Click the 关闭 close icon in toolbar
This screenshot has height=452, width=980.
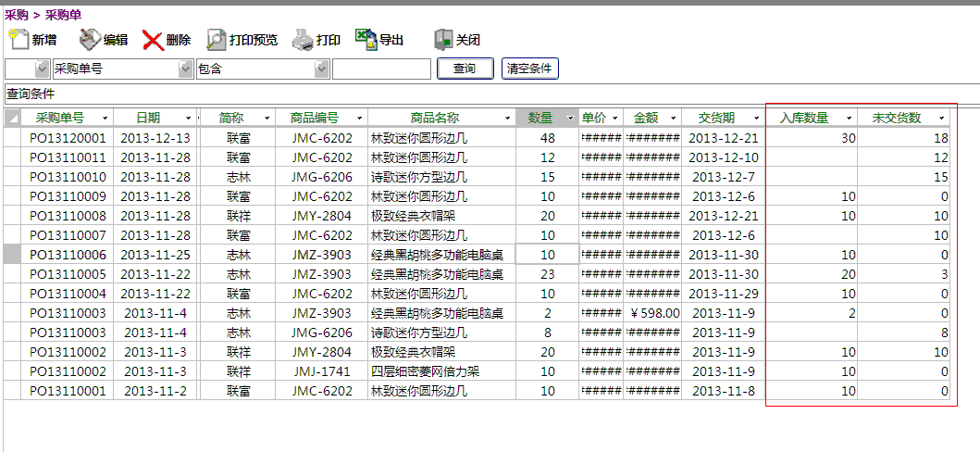[x=443, y=40]
